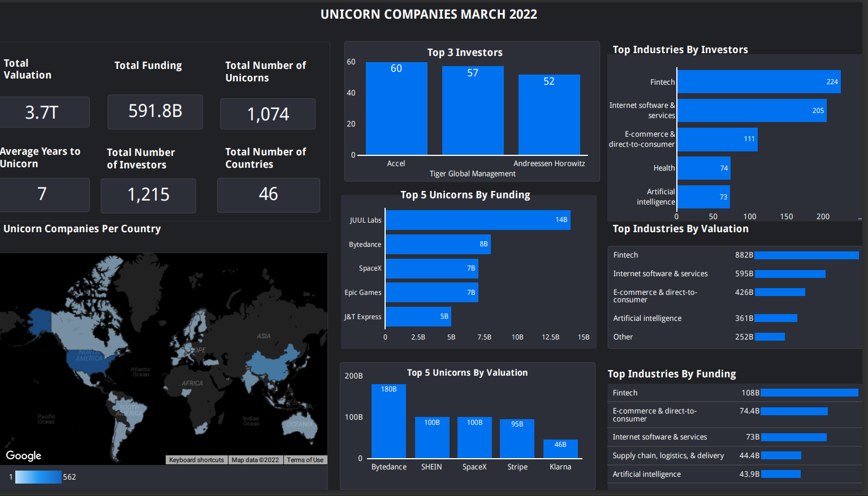Select Supply chain, logistics, & delivery row
This screenshot has width=868, height=496.
click(x=735, y=455)
